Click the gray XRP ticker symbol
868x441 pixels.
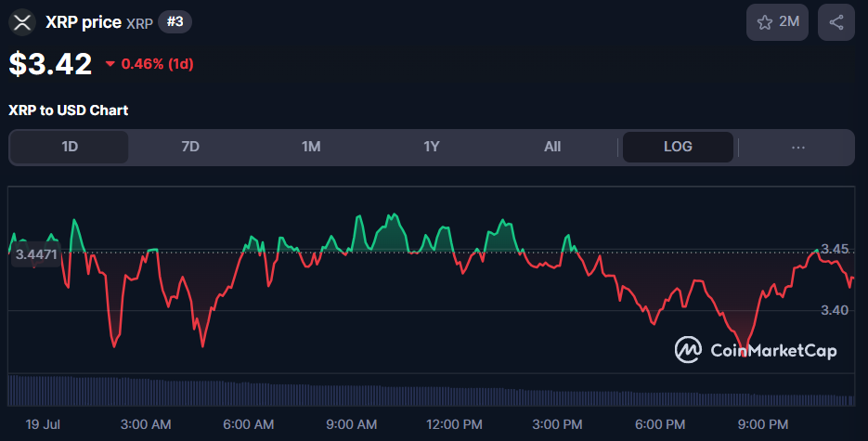139,24
